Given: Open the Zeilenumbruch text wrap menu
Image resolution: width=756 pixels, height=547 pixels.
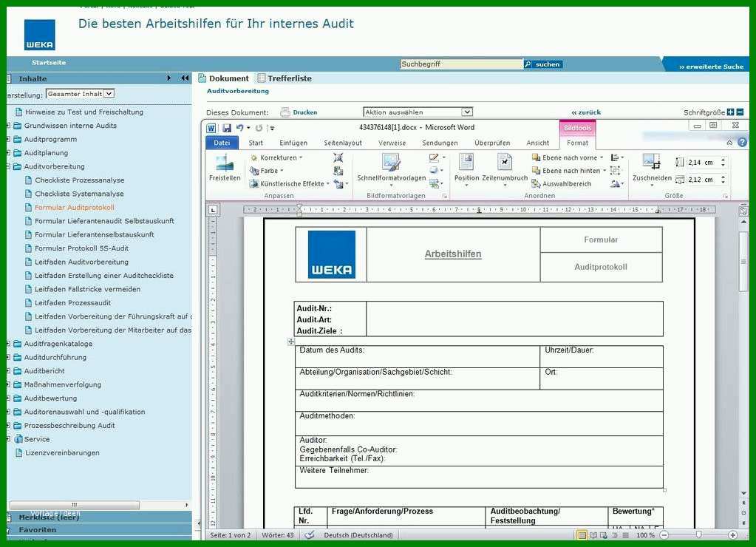Looking at the screenshot, I should [x=505, y=169].
